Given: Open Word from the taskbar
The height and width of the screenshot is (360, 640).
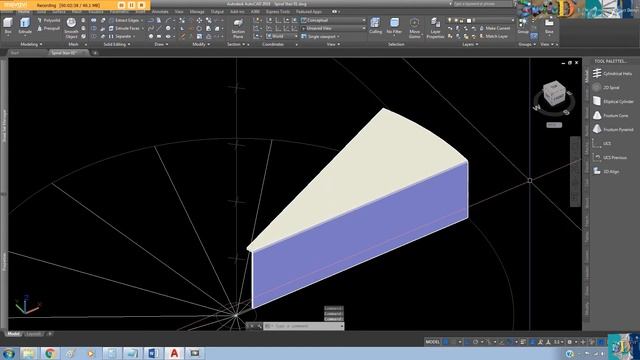Looking at the screenshot, I should (x=153, y=353).
